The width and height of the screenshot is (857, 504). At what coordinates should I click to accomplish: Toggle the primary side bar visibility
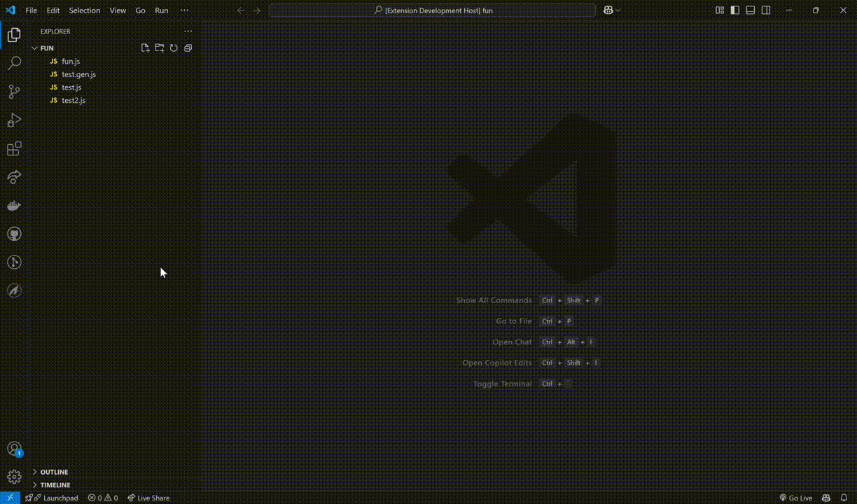[x=735, y=10]
